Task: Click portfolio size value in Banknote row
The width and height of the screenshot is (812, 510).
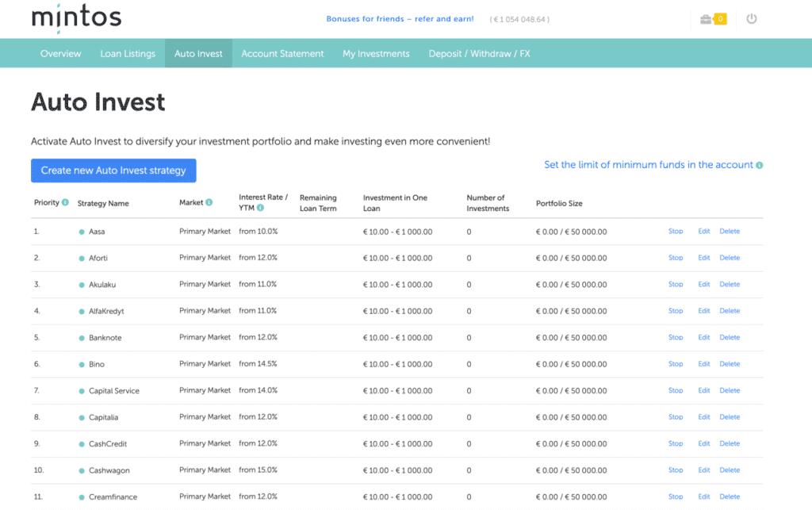Action: click(571, 338)
